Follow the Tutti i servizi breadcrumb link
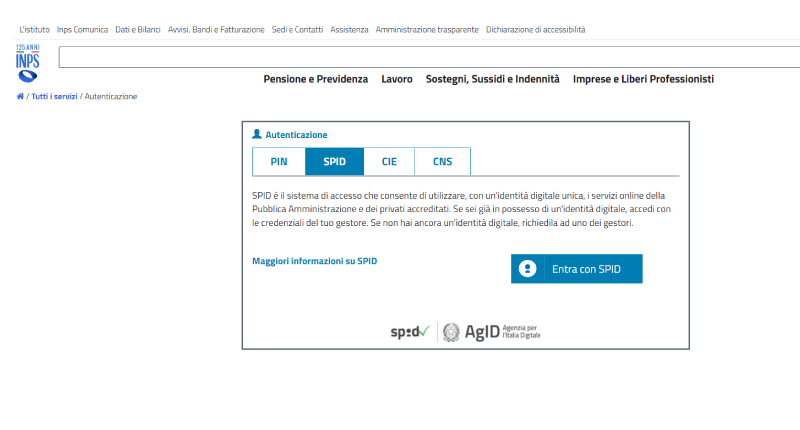Screen dimensions: 800x430 pyautogui.click(x=54, y=96)
